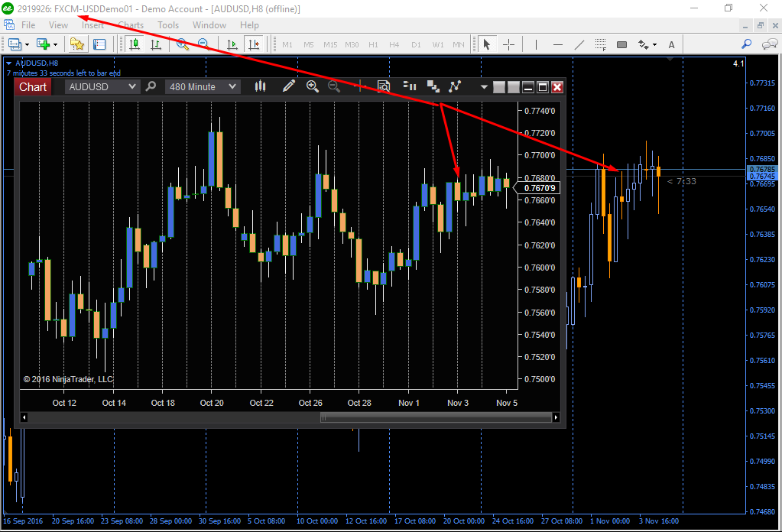This screenshot has height=532, width=782.
Task: Switch MetaTrader chart to bar chart
Action: point(156,44)
